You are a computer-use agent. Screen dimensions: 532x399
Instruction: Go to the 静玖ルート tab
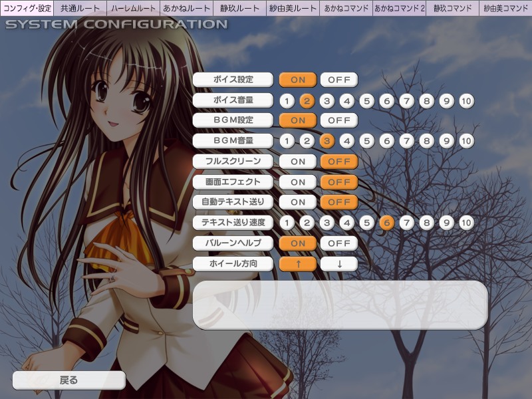[x=240, y=8]
